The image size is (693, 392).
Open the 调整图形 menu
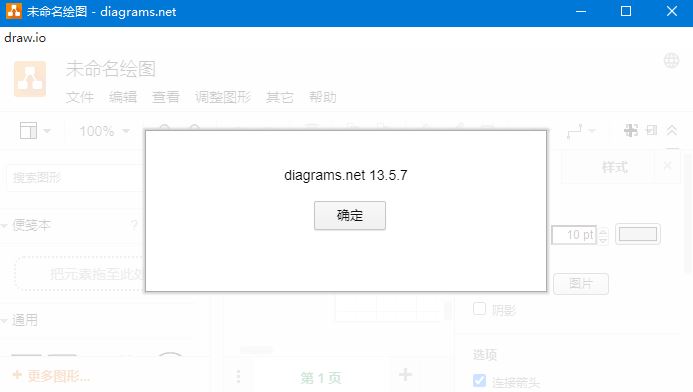coord(223,97)
